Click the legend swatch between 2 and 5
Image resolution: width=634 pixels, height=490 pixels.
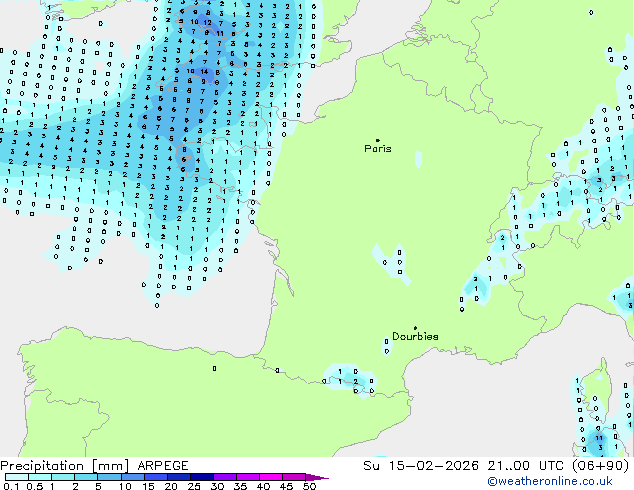click(86, 477)
